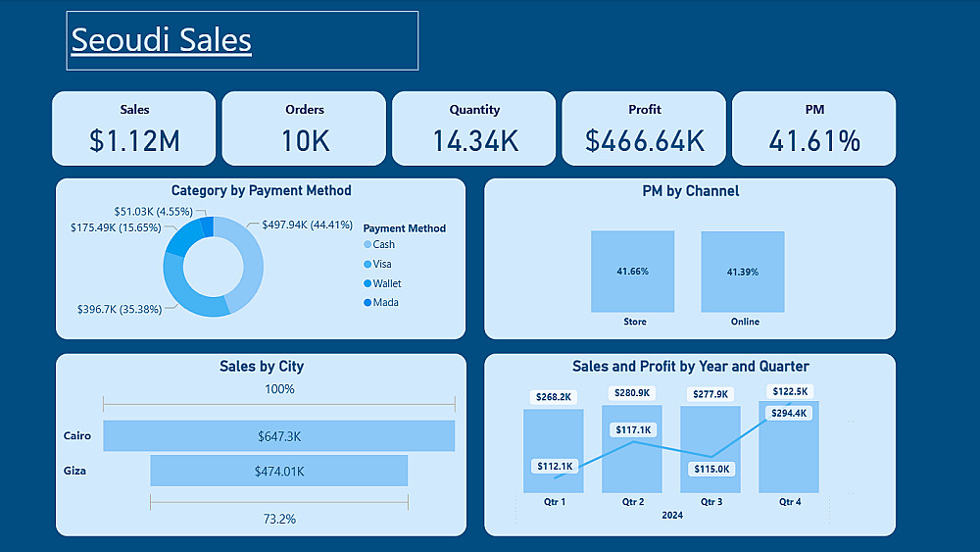Click the $294.4K Qtr 4 sales label
Viewport: 980px width, 552px height.
click(x=789, y=413)
